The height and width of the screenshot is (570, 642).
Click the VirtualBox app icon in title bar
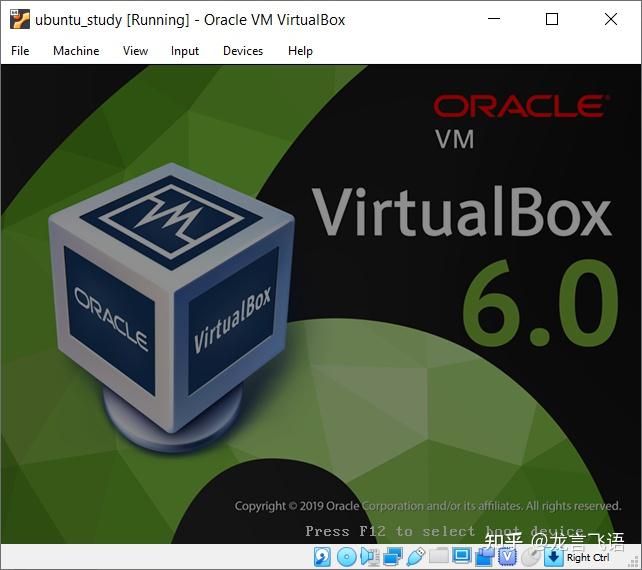click(x=20, y=19)
